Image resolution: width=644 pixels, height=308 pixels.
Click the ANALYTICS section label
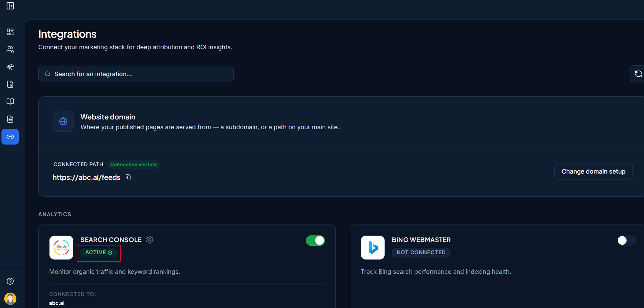[x=55, y=214]
